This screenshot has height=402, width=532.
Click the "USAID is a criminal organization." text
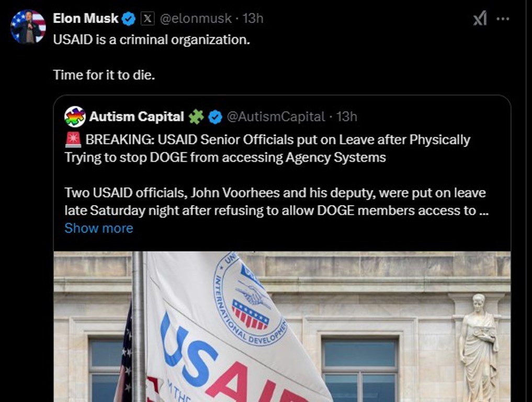tap(151, 40)
